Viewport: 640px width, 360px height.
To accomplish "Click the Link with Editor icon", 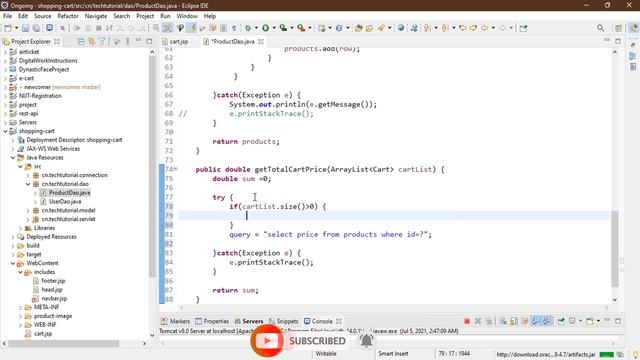I will [x=91, y=42].
